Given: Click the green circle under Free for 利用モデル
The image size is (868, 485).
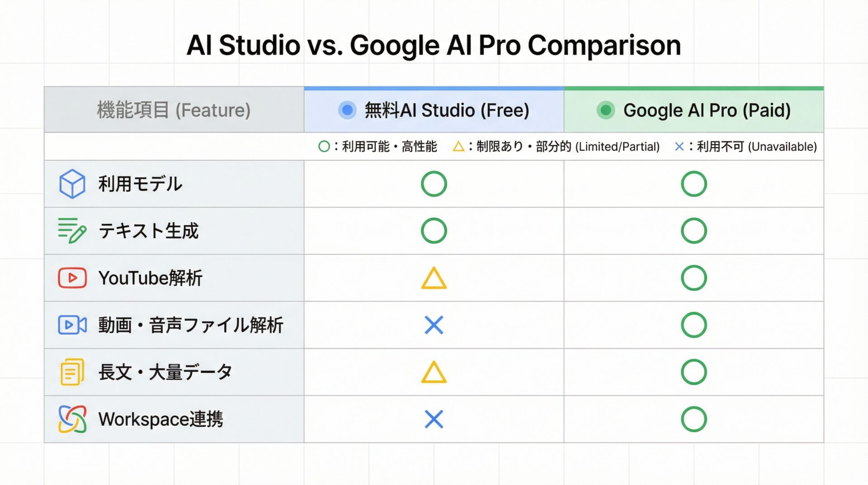Looking at the screenshot, I should click(x=434, y=184).
